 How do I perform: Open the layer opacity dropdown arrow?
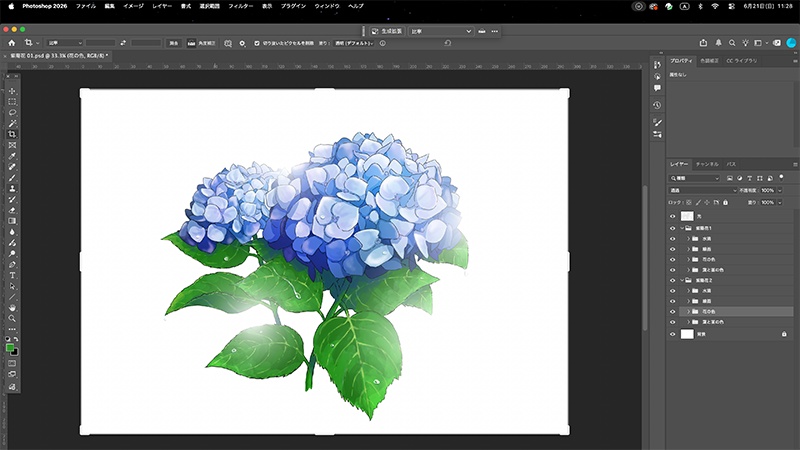point(780,190)
